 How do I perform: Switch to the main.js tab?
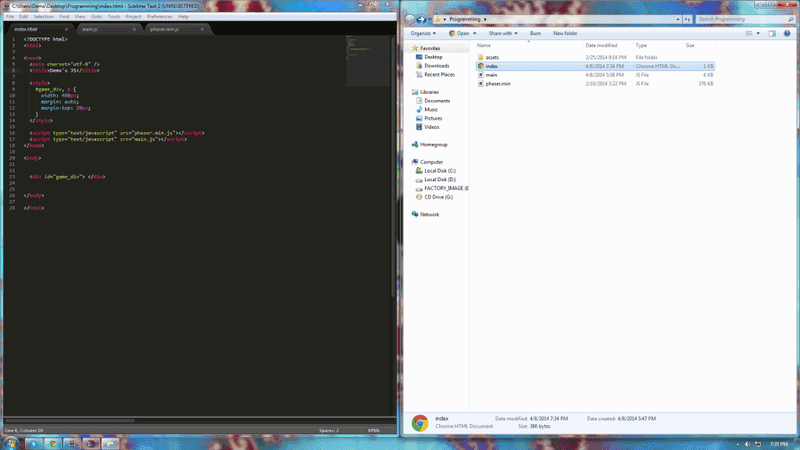tap(90, 29)
